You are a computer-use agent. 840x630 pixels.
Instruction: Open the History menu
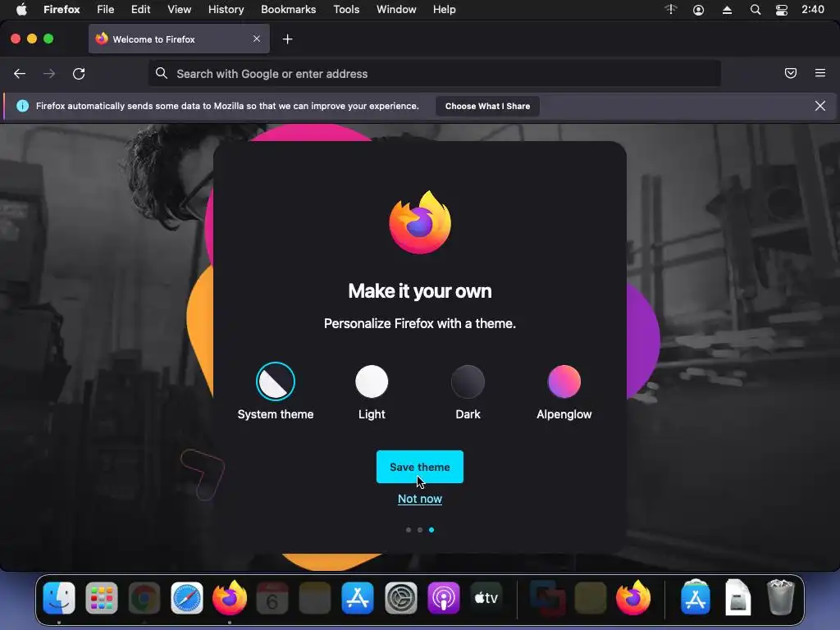226,10
